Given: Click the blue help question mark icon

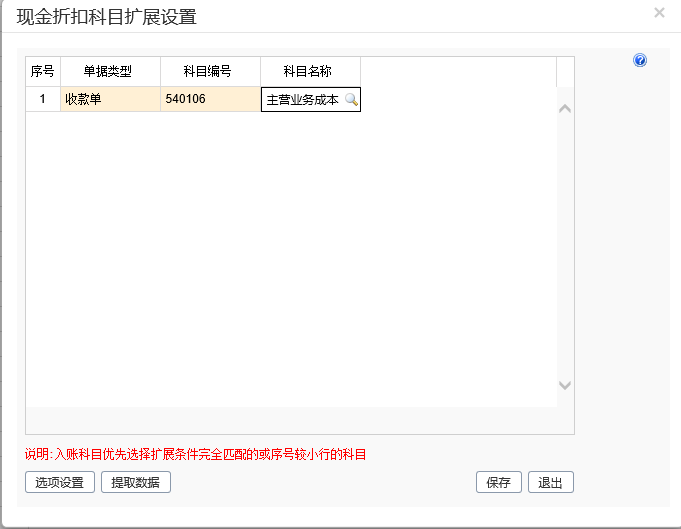Looking at the screenshot, I should [640, 60].
